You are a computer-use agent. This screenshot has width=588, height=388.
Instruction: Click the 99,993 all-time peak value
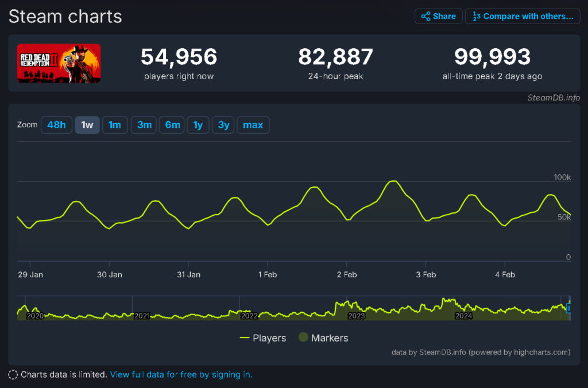point(492,57)
